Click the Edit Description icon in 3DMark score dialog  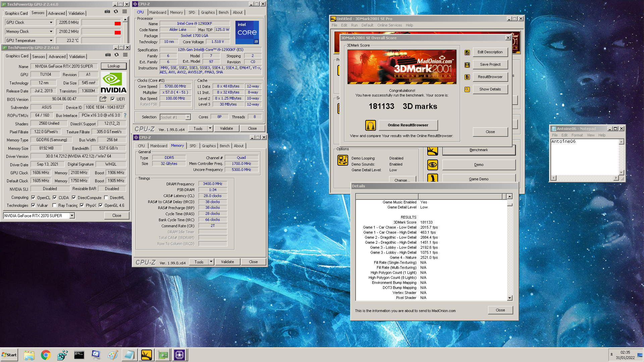[x=467, y=52]
